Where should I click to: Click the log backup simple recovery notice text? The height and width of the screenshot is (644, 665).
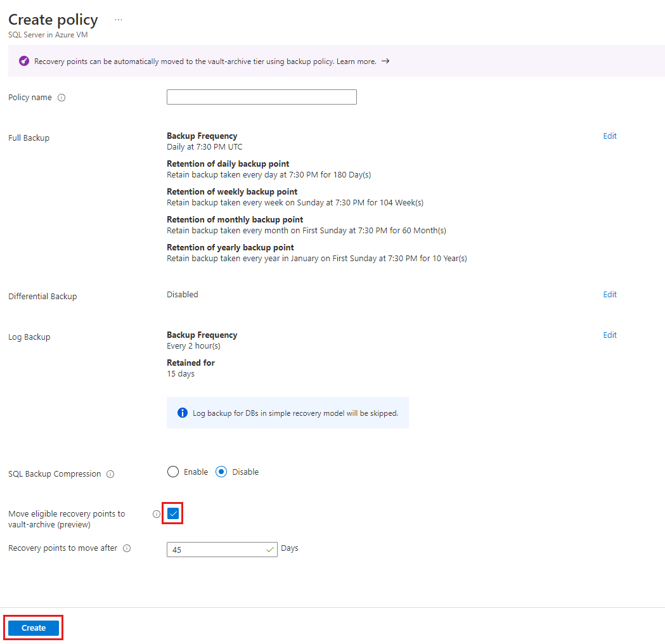pos(295,413)
